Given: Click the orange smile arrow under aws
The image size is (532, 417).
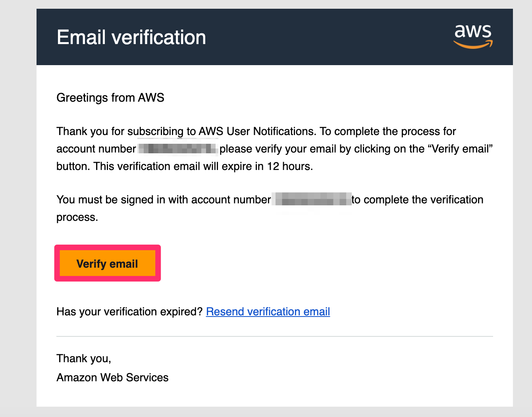Looking at the screenshot, I should pyautogui.click(x=473, y=44).
